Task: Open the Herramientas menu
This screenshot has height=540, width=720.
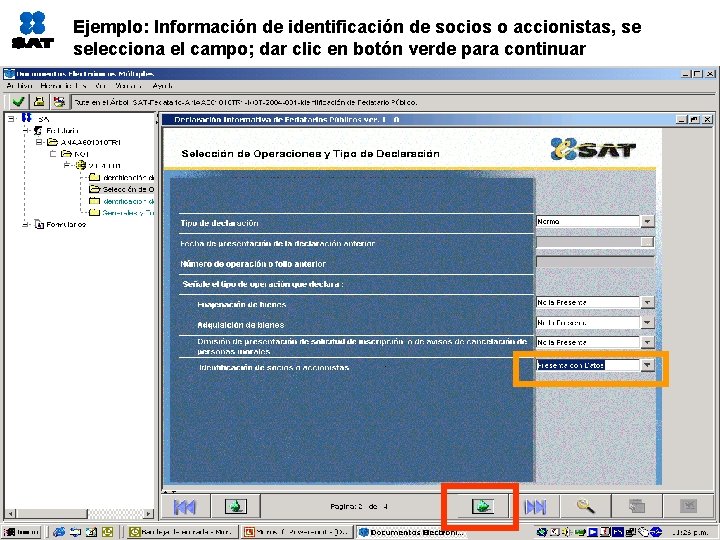Action: [63, 86]
